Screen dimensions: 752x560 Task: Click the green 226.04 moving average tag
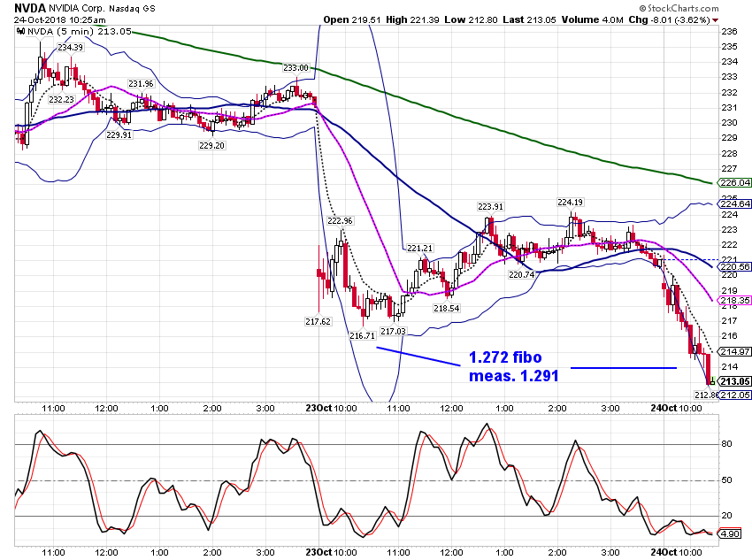(x=734, y=182)
